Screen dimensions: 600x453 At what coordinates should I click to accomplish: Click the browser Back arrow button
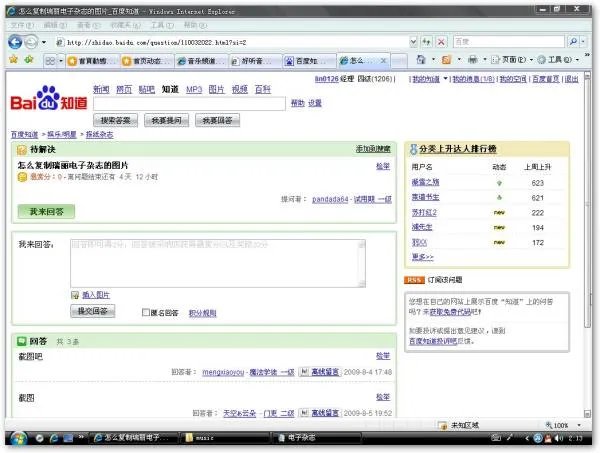(15, 42)
